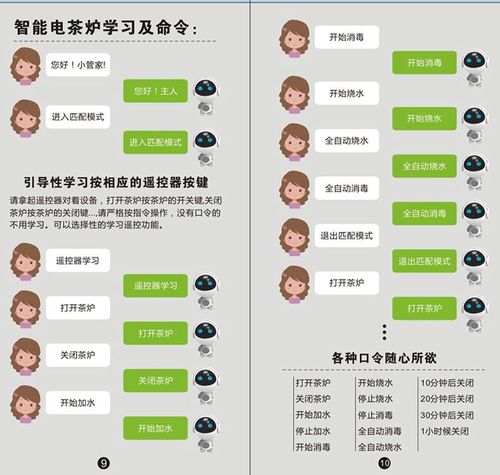Tap the white '全自动消毒' speech bubble
This screenshot has height=475, width=500.
pyautogui.click(x=347, y=188)
